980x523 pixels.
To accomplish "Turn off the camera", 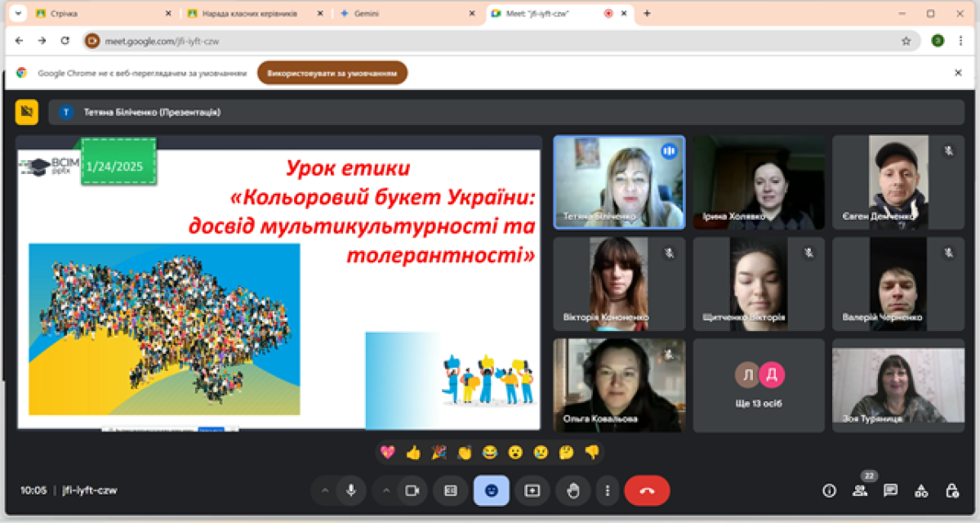I will click(412, 490).
